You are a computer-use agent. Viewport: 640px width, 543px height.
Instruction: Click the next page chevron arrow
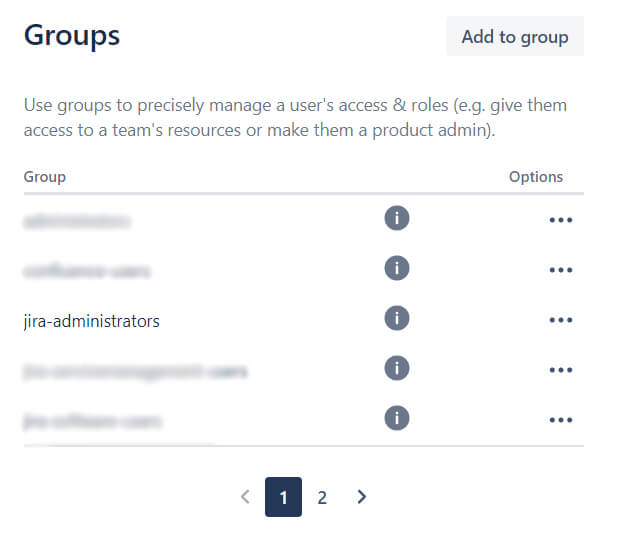click(362, 497)
